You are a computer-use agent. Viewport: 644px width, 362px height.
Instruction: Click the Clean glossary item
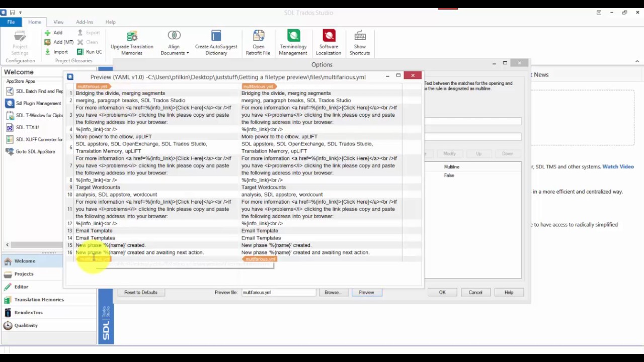click(88, 42)
